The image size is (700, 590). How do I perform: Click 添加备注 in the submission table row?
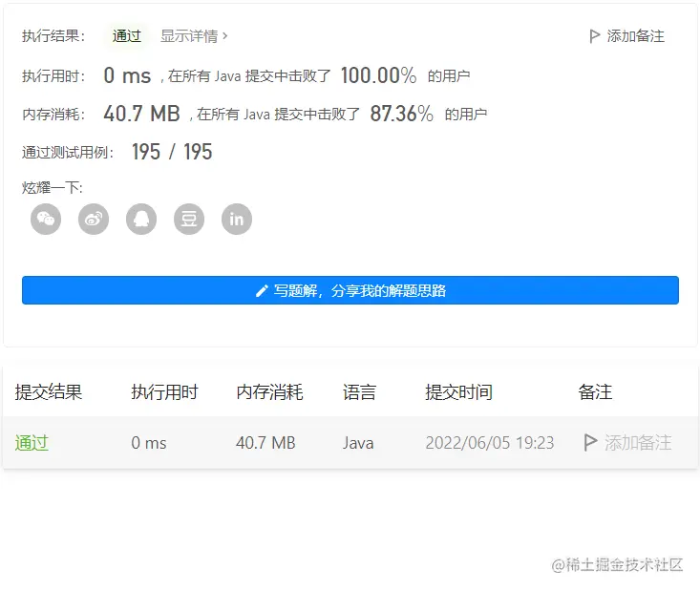pyautogui.click(x=638, y=443)
